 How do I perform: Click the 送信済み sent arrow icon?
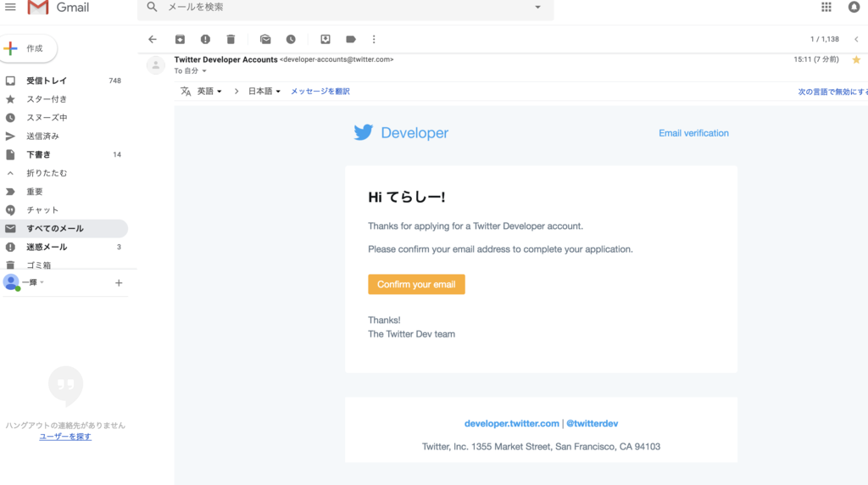coord(10,137)
